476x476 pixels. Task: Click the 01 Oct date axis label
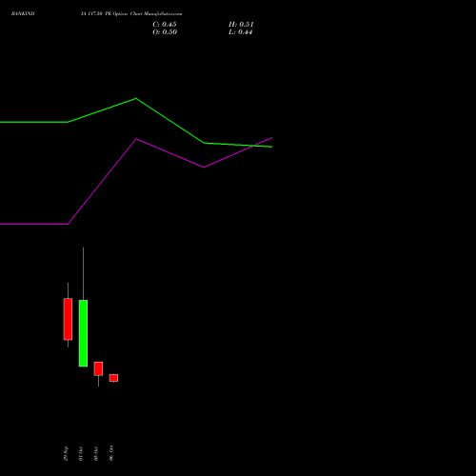tap(81, 453)
